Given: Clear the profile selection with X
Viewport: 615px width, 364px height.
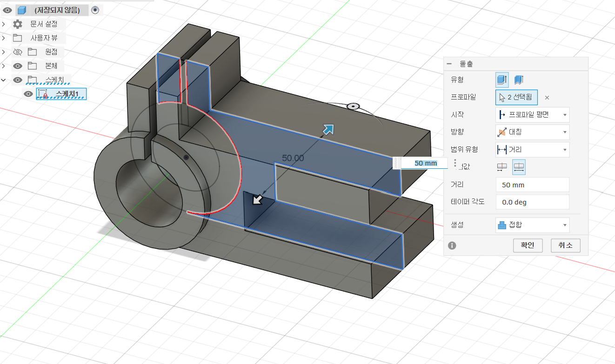Looking at the screenshot, I should pos(547,98).
